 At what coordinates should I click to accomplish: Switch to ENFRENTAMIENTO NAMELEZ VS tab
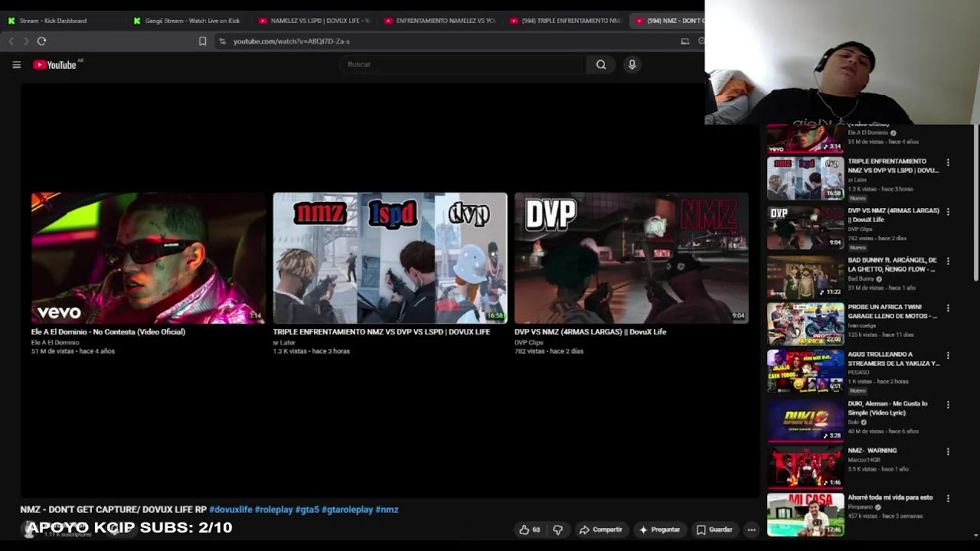click(439, 21)
